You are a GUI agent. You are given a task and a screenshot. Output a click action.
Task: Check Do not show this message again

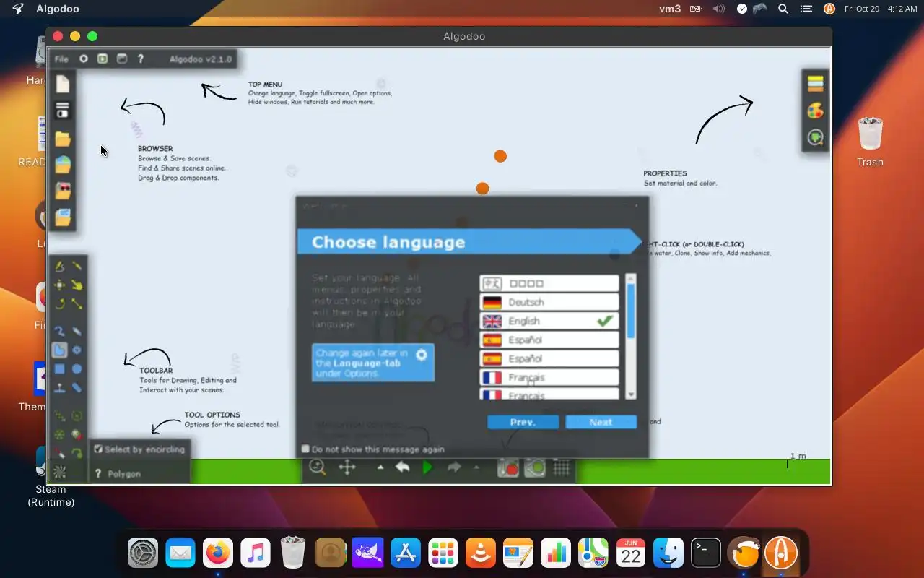[305, 449]
